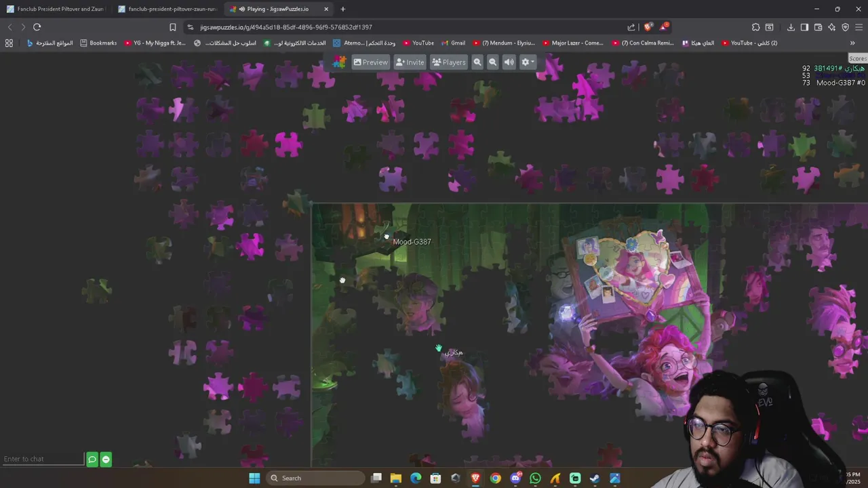868x488 pixels.
Task: Open browser downloads icon
Action: point(791,27)
